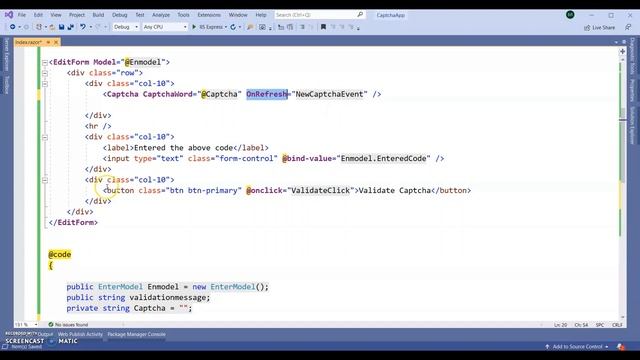Click the Visual Studio logo icon
The image size is (640, 360).
pyautogui.click(x=9, y=15)
